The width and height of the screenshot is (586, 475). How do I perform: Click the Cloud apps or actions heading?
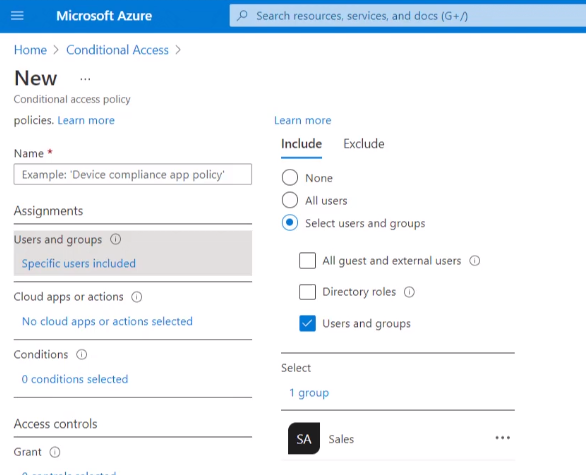[x=68, y=297]
